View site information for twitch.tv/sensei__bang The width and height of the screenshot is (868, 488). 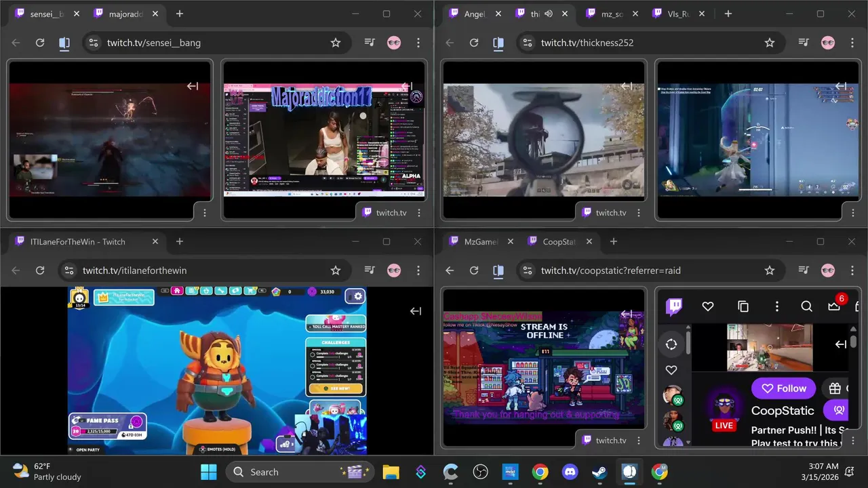tap(94, 43)
